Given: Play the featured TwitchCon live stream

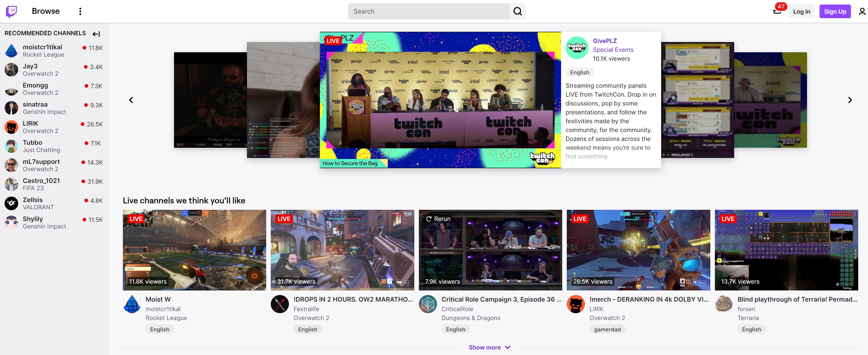Looking at the screenshot, I should pos(440,100).
